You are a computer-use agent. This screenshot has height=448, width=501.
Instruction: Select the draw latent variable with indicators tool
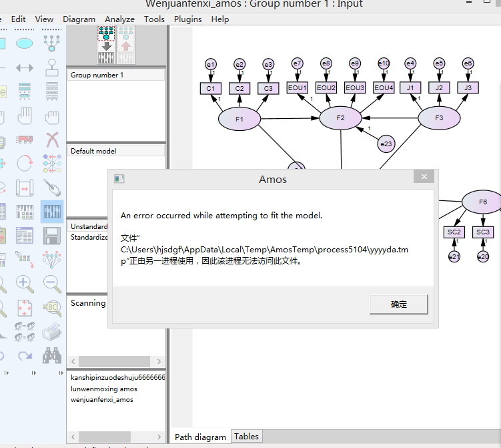click(x=52, y=43)
